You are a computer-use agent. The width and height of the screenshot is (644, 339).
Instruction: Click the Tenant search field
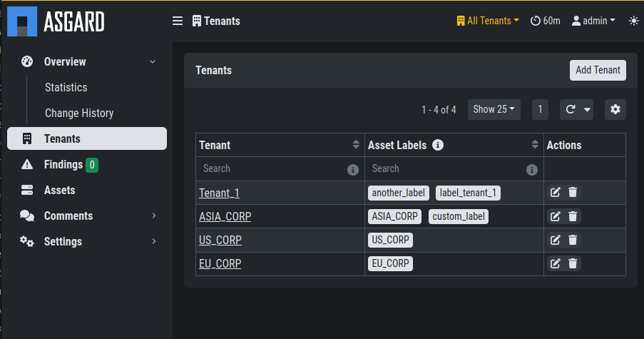coord(272,169)
